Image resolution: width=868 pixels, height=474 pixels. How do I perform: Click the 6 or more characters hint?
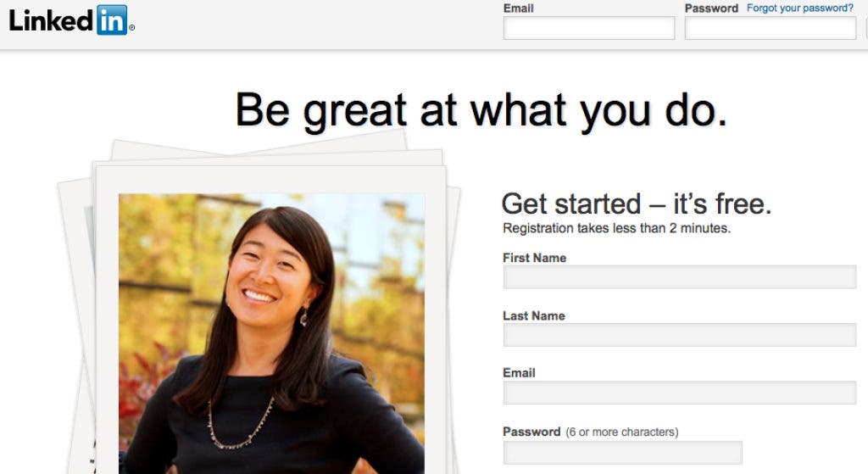click(x=621, y=432)
